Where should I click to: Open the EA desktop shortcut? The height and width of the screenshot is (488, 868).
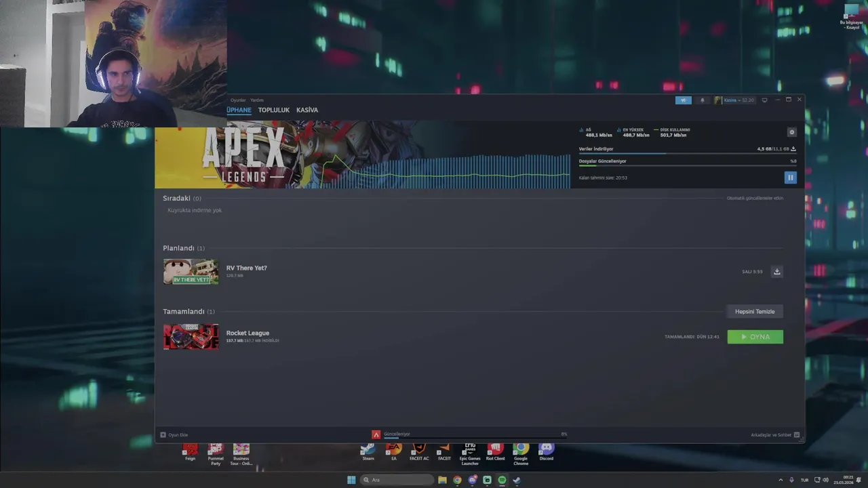(394, 452)
